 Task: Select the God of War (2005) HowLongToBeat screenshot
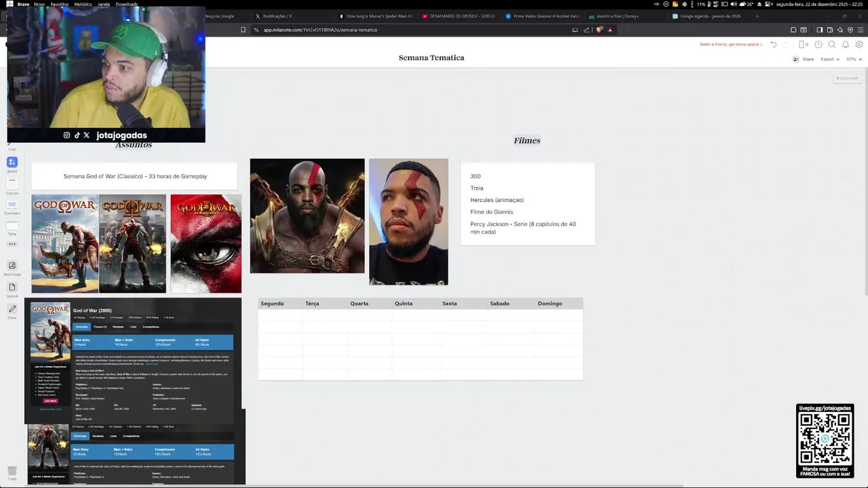coord(133,361)
